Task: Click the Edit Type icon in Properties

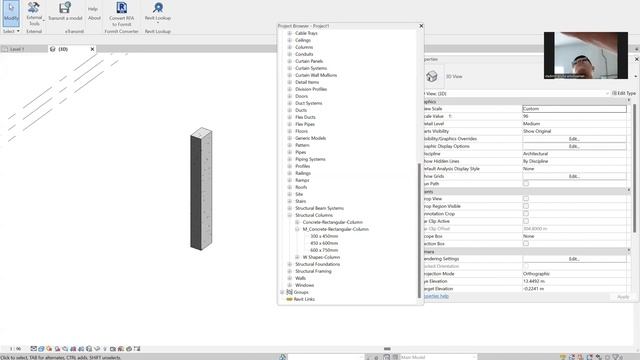Action: (614, 93)
